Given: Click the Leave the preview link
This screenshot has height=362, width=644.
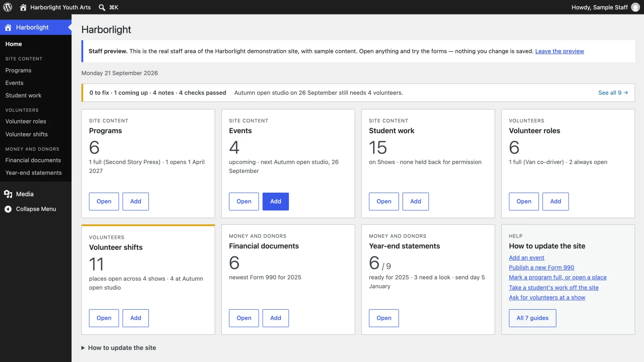Looking at the screenshot, I should coord(559,51).
